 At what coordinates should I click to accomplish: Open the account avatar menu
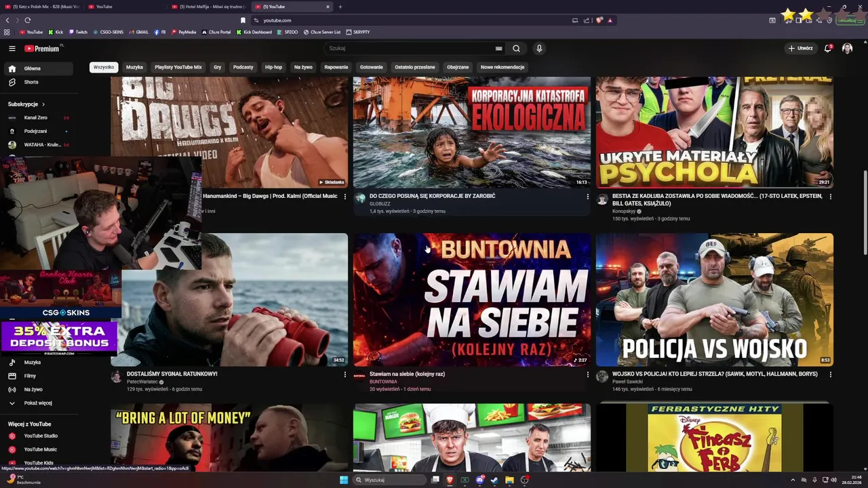pyautogui.click(x=847, y=48)
